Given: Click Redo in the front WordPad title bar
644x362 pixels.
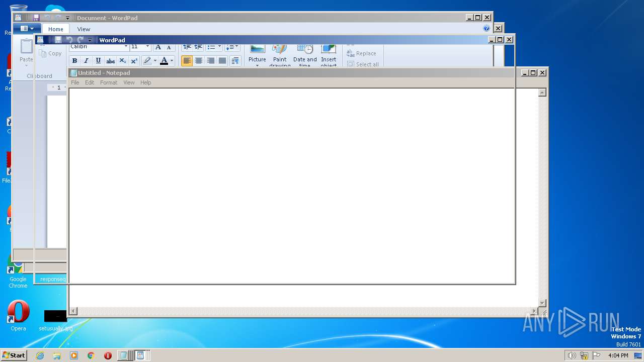Looking at the screenshot, I should click(x=79, y=40).
